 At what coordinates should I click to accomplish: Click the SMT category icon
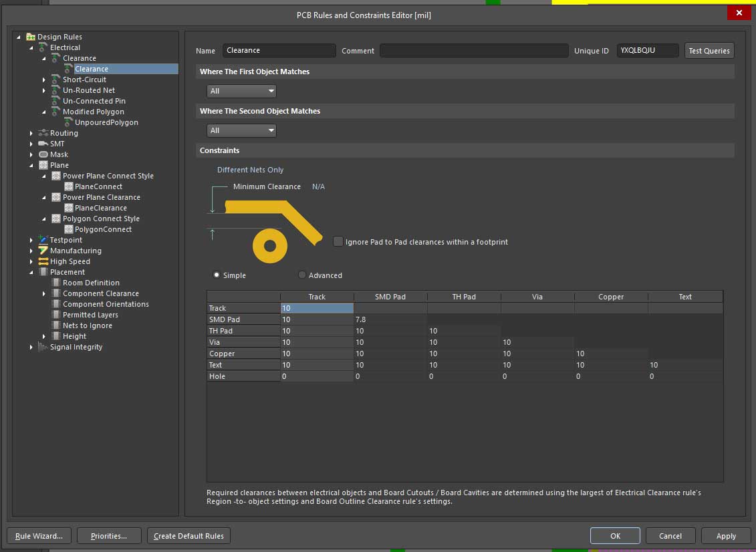click(43, 144)
